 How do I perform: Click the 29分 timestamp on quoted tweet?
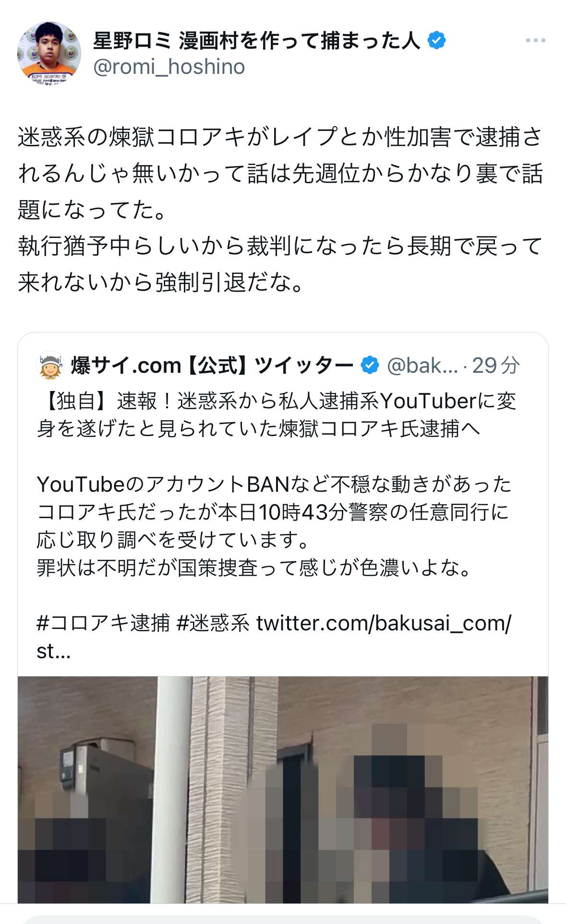click(x=495, y=366)
